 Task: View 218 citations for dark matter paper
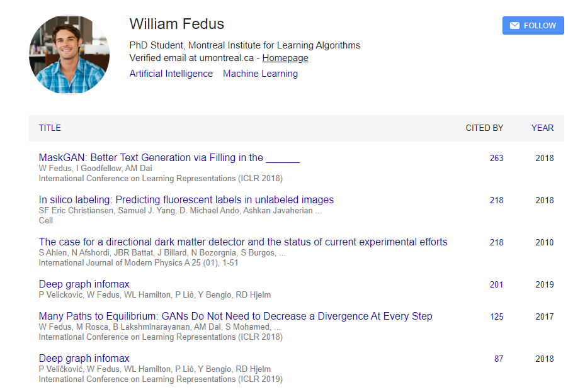pyautogui.click(x=496, y=242)
